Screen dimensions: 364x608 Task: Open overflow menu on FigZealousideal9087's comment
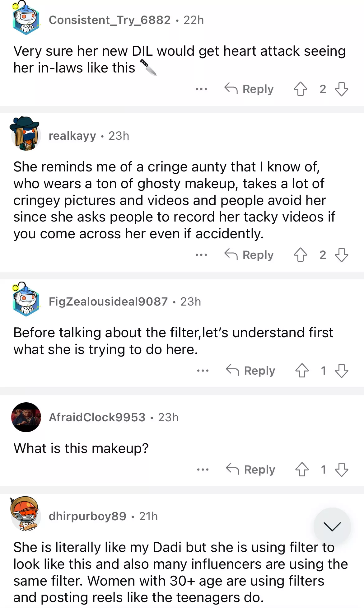(203, 371)
